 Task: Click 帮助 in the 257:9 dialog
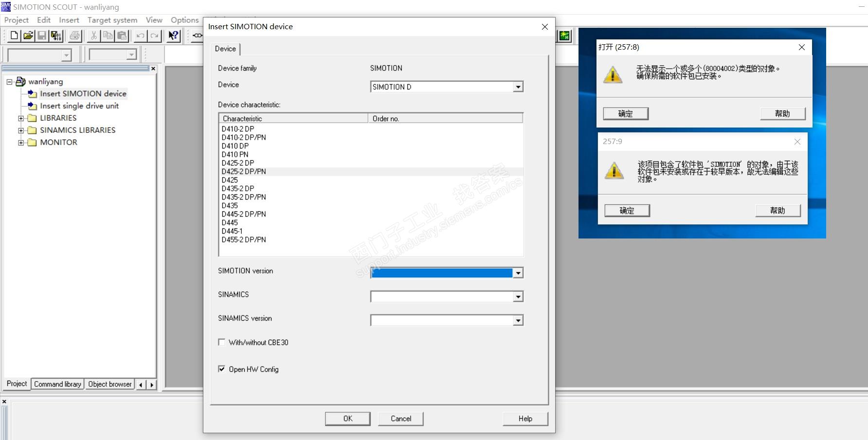(x=778, y=210)
